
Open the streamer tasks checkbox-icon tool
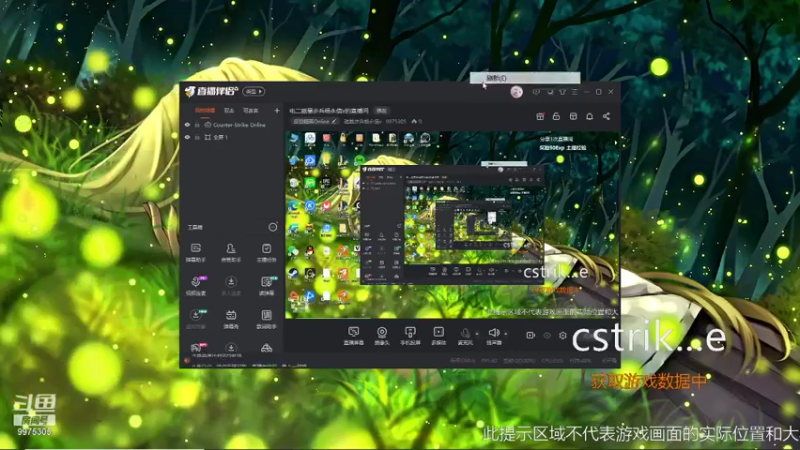pos(266,252)
